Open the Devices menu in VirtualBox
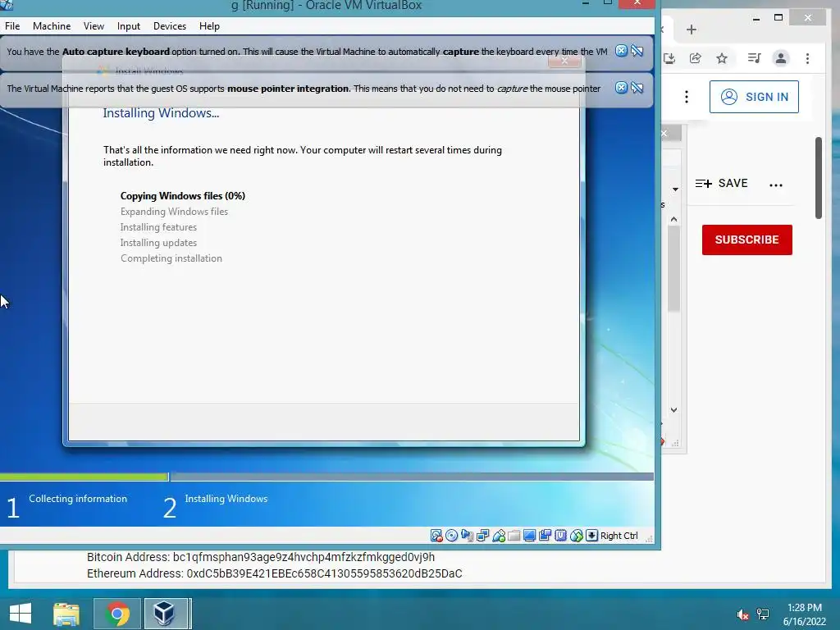The height and width of the screenshot is (630, 840). click(170, 25)
